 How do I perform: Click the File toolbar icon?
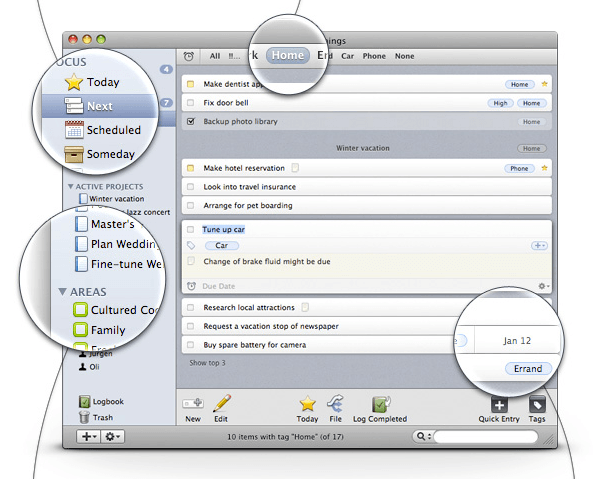pos(335,403)
